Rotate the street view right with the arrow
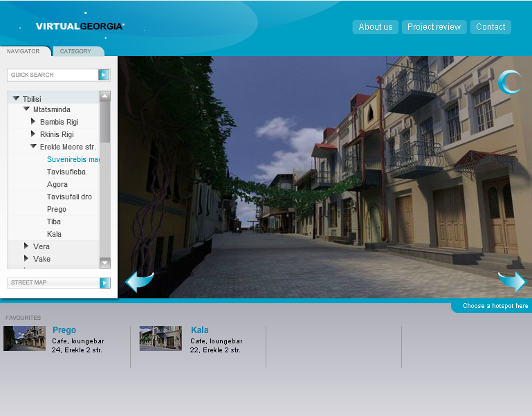The width and height of the screenshot is (532, 416). (x=512, y=282)
